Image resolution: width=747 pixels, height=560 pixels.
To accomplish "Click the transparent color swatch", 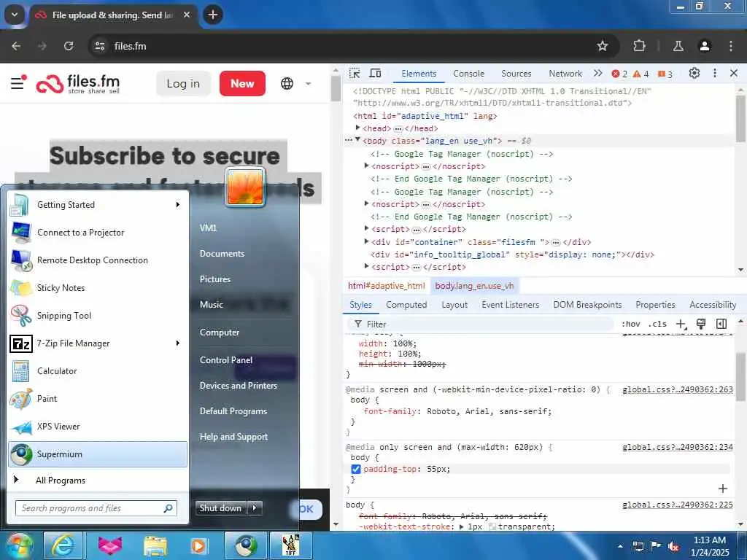I will 492,526.
